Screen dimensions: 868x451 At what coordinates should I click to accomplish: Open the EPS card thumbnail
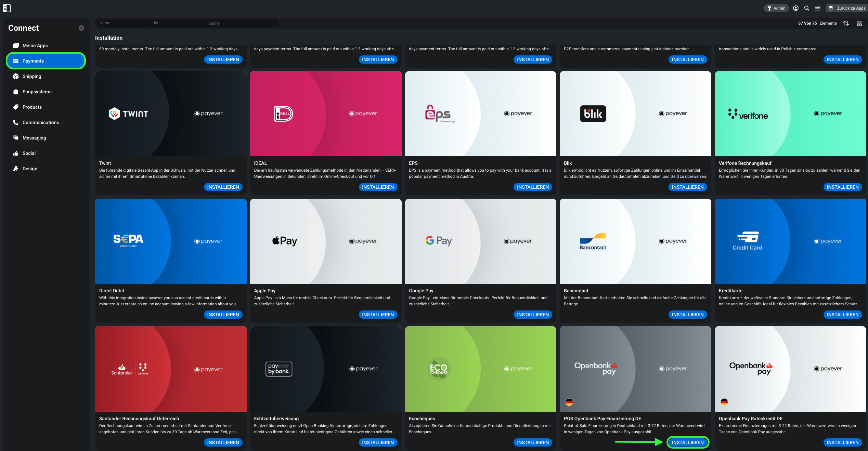click(x=480, y=114)
